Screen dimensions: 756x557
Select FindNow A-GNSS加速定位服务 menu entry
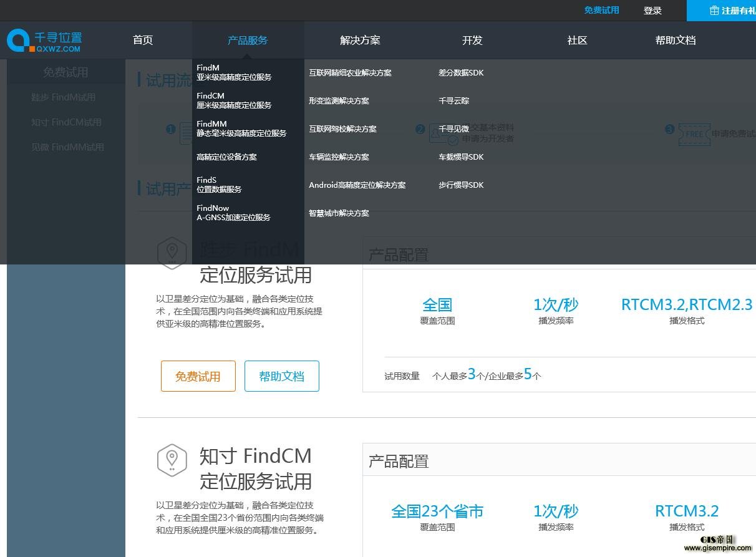click(x=233, y=213)
